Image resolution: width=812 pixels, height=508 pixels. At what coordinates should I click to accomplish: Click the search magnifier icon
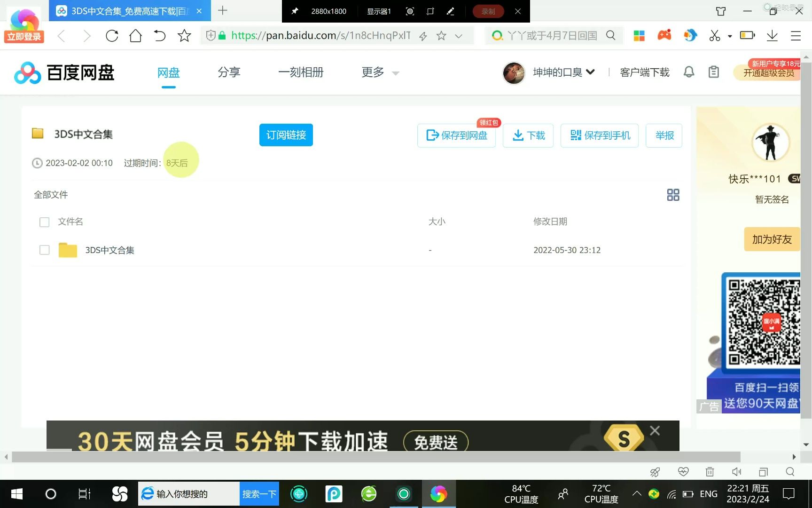[610, 35]
